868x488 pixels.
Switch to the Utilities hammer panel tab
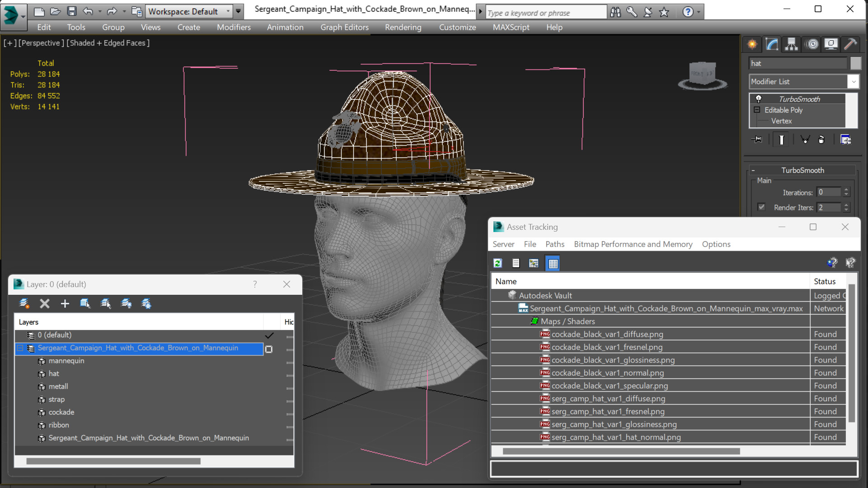(x=850, y=44)
